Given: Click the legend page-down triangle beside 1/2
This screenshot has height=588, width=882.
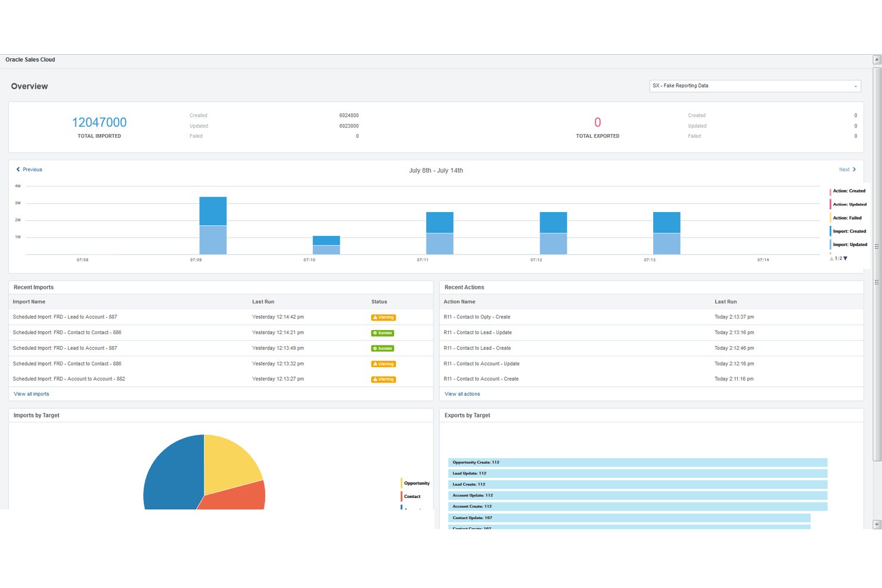Looking at the screenshot, I should pyautogui.click(x=845, y=259).
